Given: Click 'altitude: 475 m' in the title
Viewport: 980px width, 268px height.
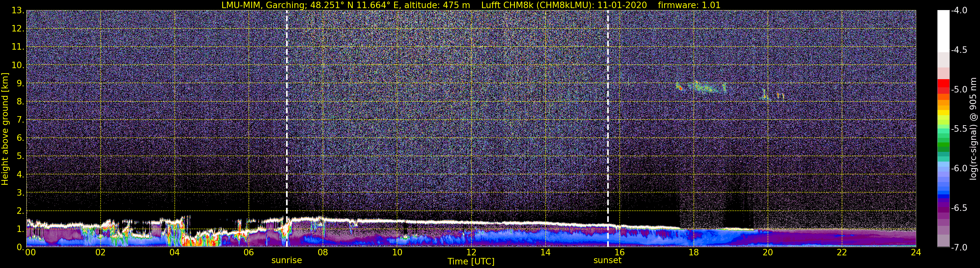Looking at the screenshot, I should [x=437, y=5].
